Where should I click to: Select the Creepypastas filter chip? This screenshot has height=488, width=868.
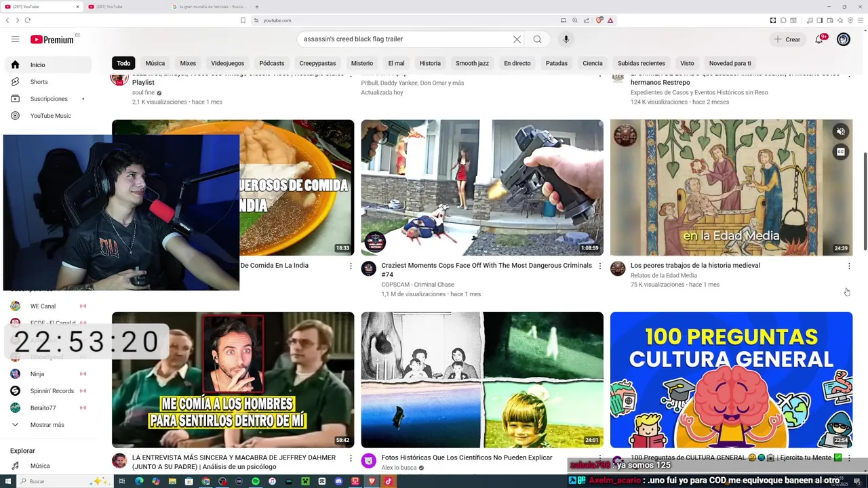click(x=317, y=63)
